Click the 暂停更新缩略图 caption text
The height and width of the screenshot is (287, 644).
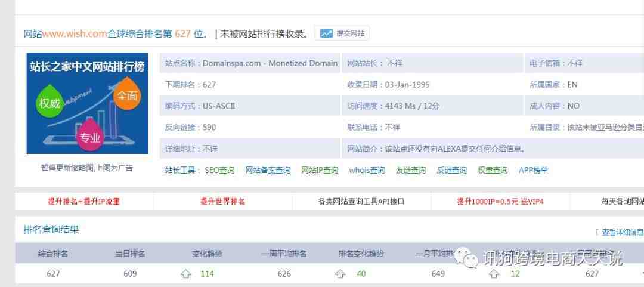click(x=86, y=168)
